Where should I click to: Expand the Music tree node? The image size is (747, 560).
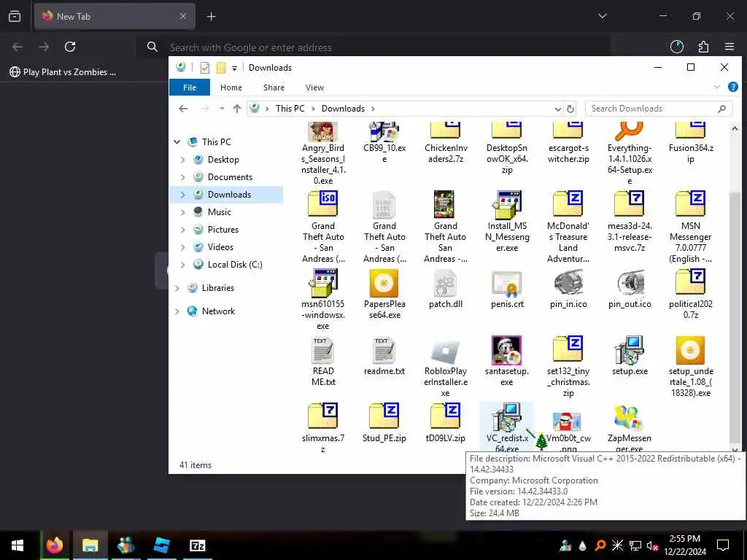[183, 212]
